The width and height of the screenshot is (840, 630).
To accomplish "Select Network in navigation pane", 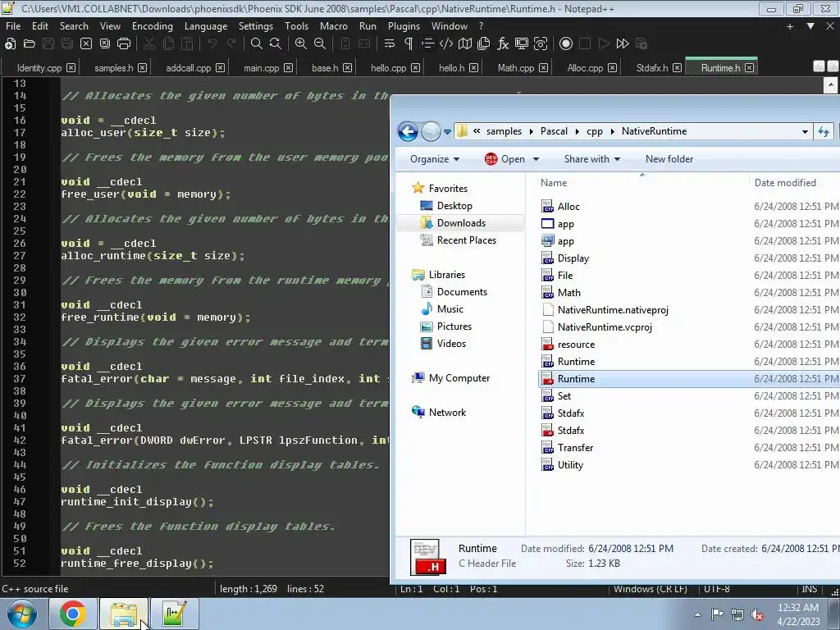I will point(447,413).
